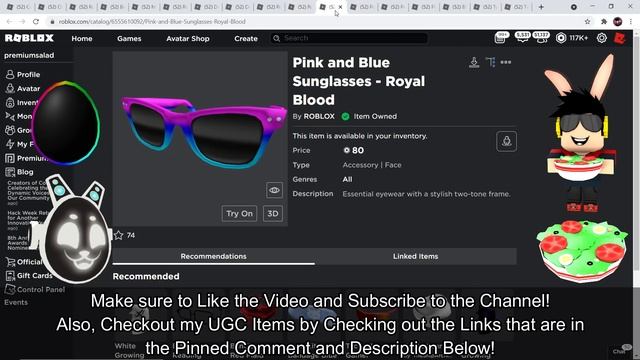Open the Chrome three-dot menu
Viewport: 640px width, 360px height.
(631, 22)
